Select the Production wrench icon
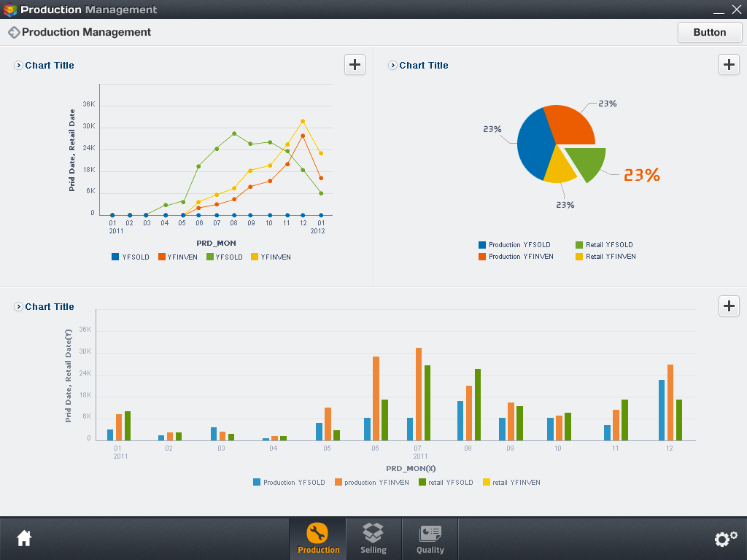The image size is (747, 560). click(317, 532)
